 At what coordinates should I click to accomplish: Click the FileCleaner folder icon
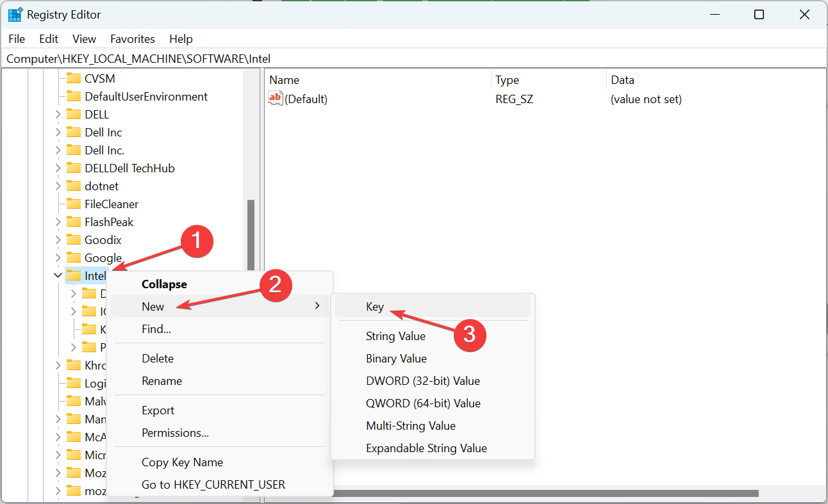click(x=74, y=204)
